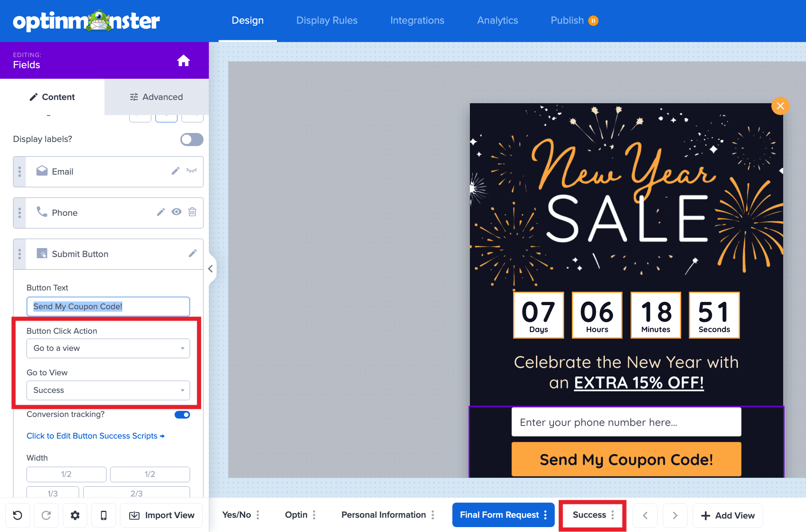Toggle visibility of the Phone field
The image size is (806, 532).
(x=176, y=212)
